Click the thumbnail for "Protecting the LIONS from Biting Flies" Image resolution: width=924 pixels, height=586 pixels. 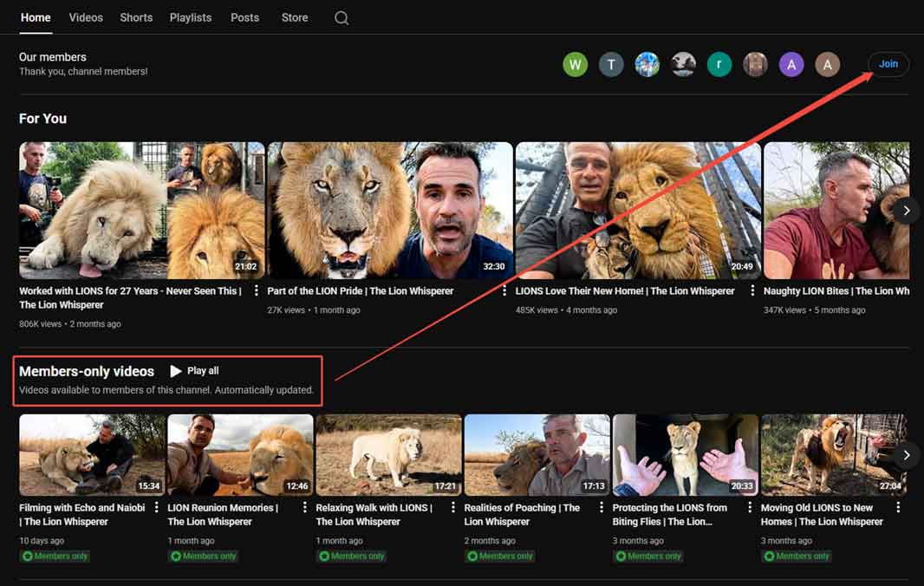[685, 454]
